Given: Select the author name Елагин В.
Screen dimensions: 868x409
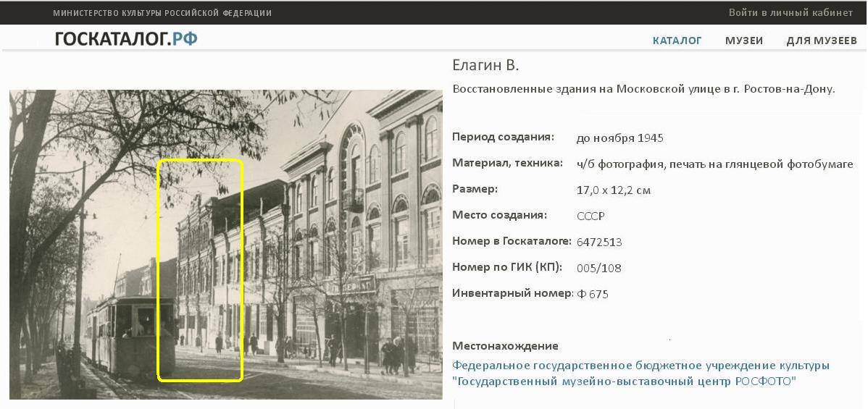Looking at the screenshot, I should pyautogui.click(x=485, y=65).
